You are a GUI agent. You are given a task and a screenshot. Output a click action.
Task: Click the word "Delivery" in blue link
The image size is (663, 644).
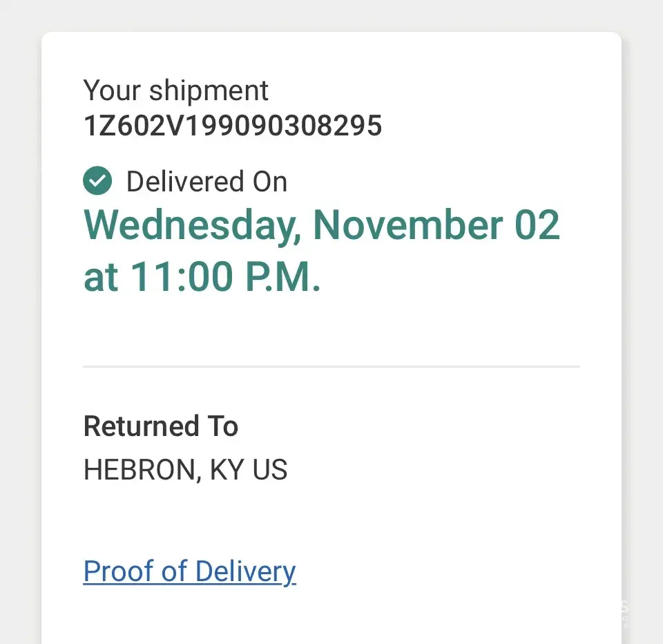tap(245, 571)
